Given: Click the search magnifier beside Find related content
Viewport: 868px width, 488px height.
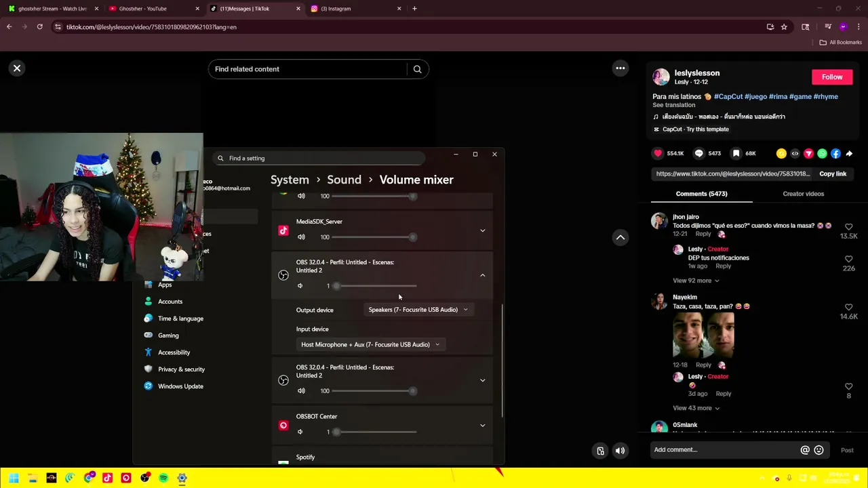Looking at the screenshot, I should pos(418,69).
